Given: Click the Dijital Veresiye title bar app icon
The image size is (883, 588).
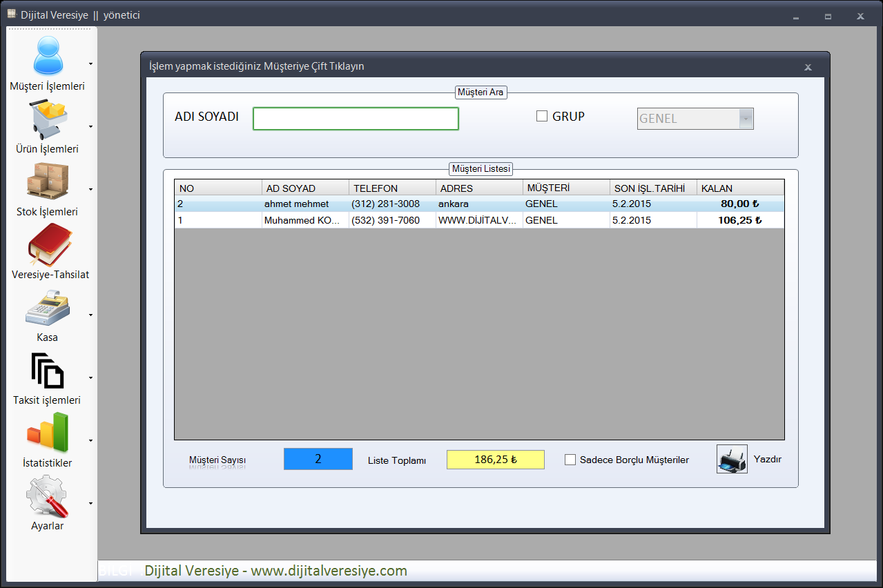Looking at the screenshot, I should pyautogui.click(x=12, y=14).
